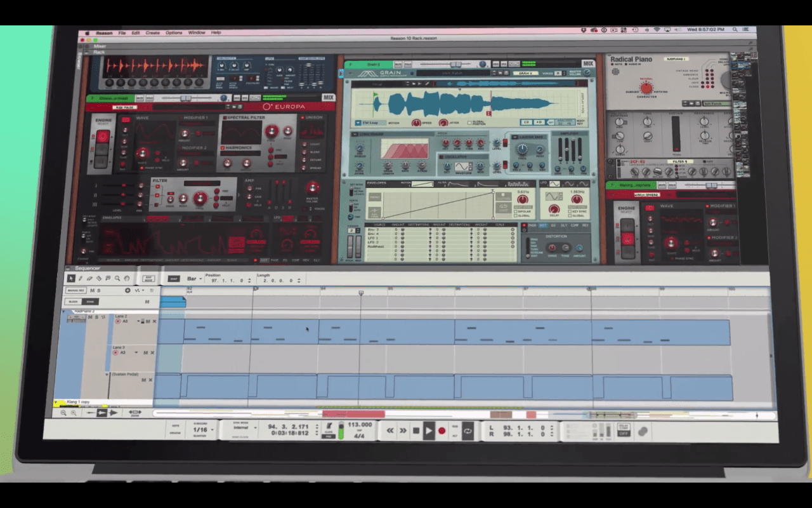
Task: Click the red Record button
Action: pyautogui.click(x=442, y=431)
